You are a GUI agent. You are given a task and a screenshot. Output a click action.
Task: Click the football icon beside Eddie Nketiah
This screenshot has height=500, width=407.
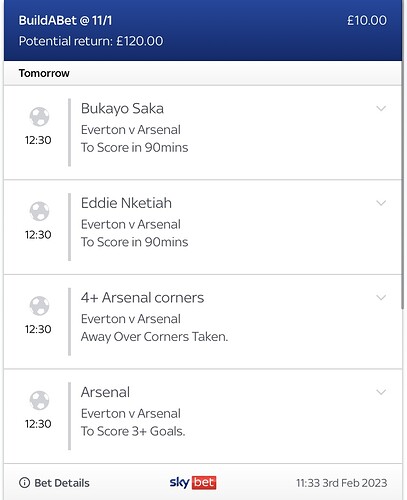click(x=39, y=211)
